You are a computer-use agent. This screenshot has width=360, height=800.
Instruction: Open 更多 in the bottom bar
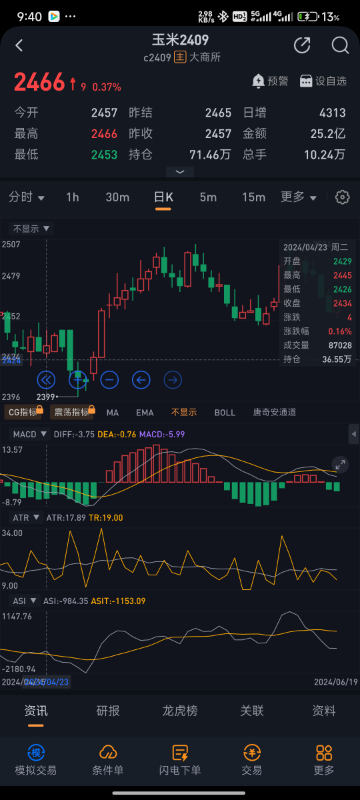324,760
